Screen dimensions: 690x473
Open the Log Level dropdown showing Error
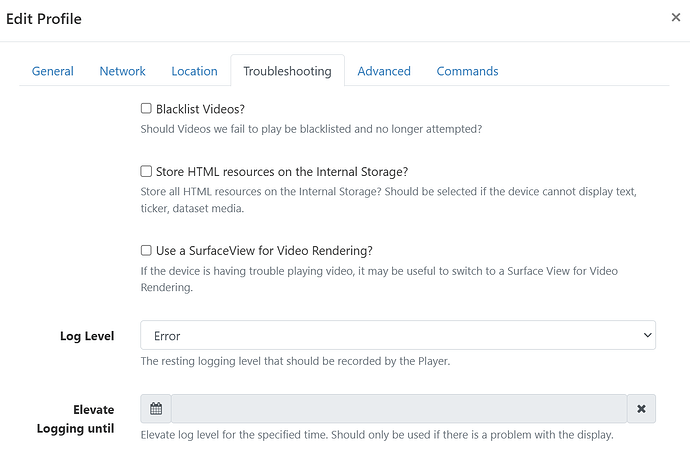[397, 336]
